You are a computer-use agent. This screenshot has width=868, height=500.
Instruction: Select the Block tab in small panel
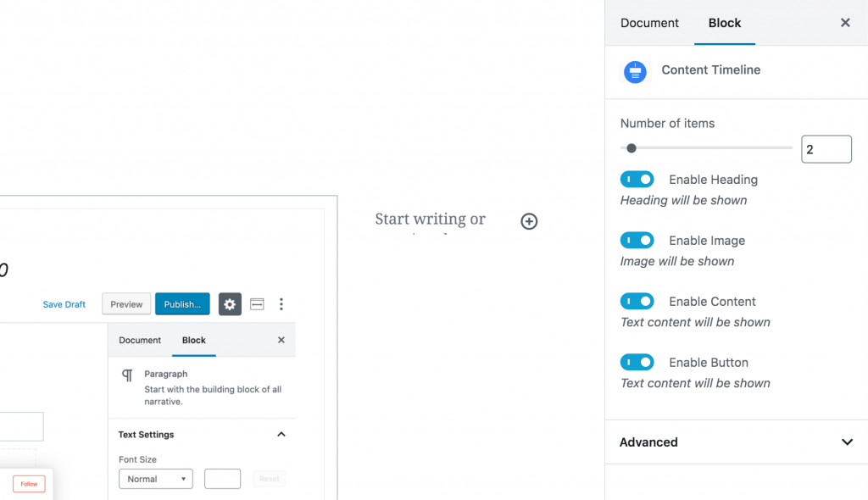(x=194, y=340)
